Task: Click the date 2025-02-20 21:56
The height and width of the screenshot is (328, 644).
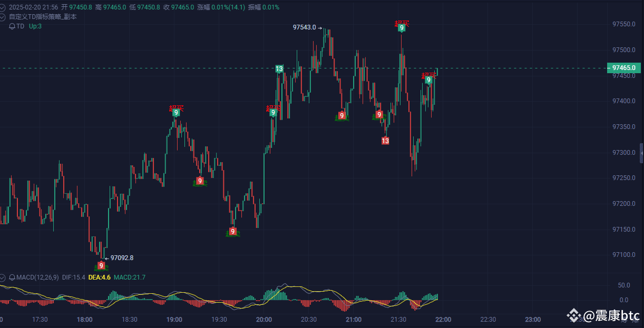Action: (33, 7)
